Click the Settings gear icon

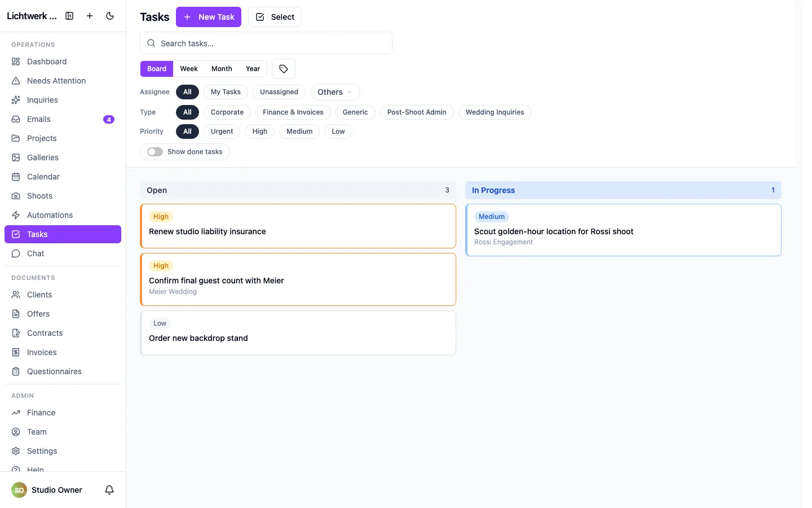16,451
